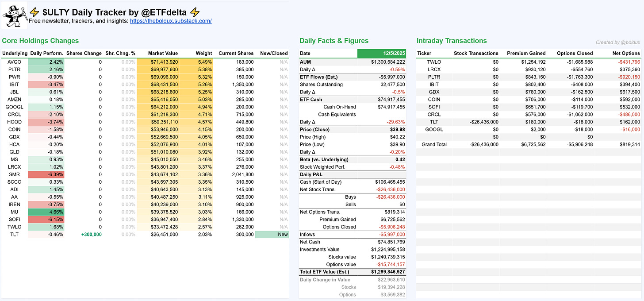The image size is (644, 301).
Task: Select the IBIT ticker in Core Holdings
Action: pyautogui.click(x=14, y=85)
